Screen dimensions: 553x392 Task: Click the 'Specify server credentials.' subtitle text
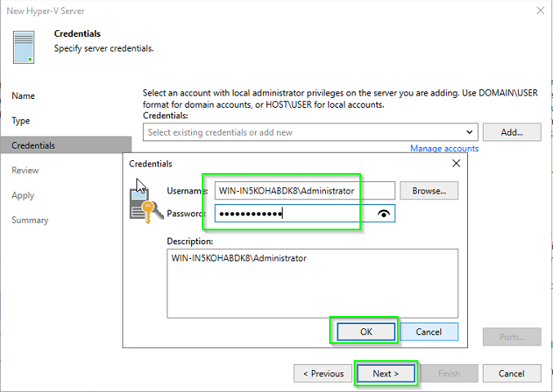tap(104, 48)
